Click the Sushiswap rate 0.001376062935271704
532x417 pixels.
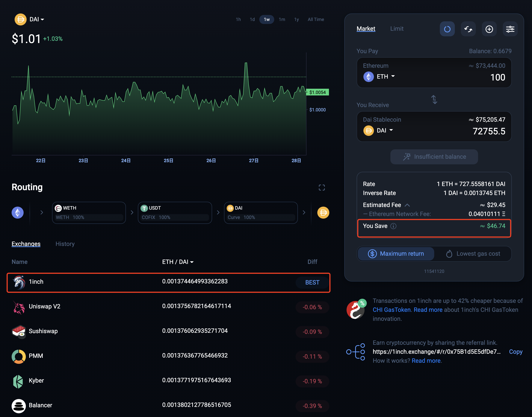pyautogui.click(x=195, y=331)
